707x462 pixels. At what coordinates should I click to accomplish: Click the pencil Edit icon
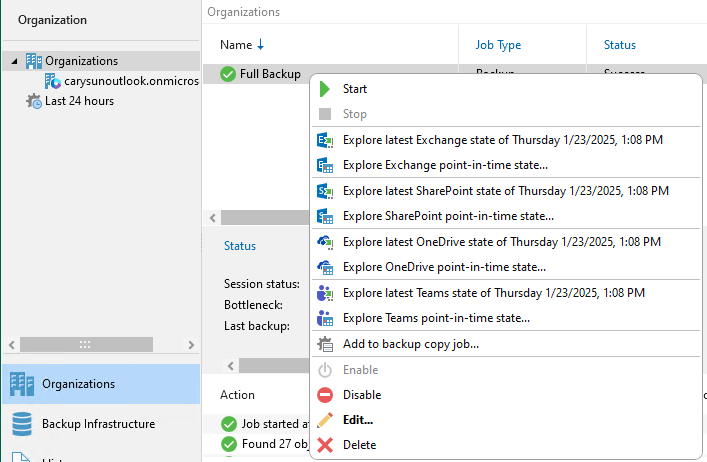pos(325,420)
